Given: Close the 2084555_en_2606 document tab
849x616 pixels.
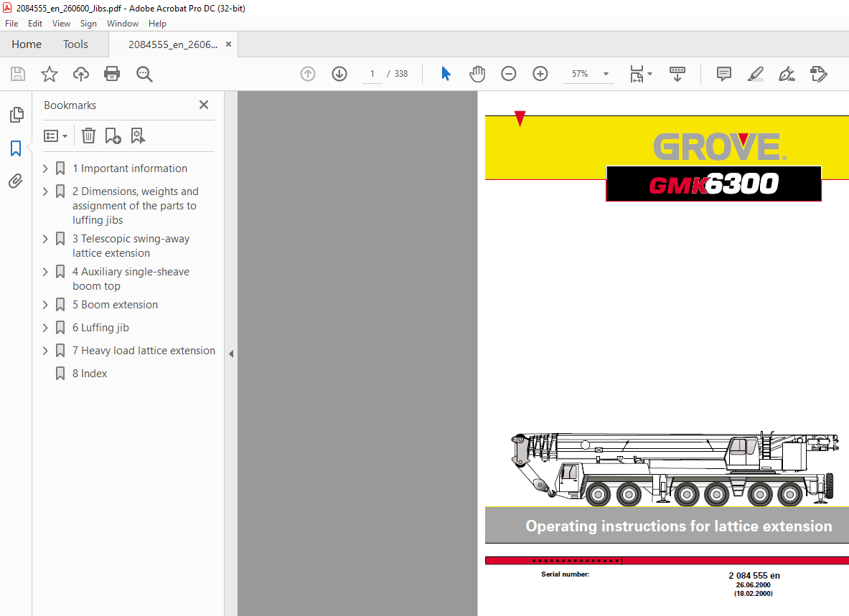Looking at the screenshot, I should coord(228,44).
